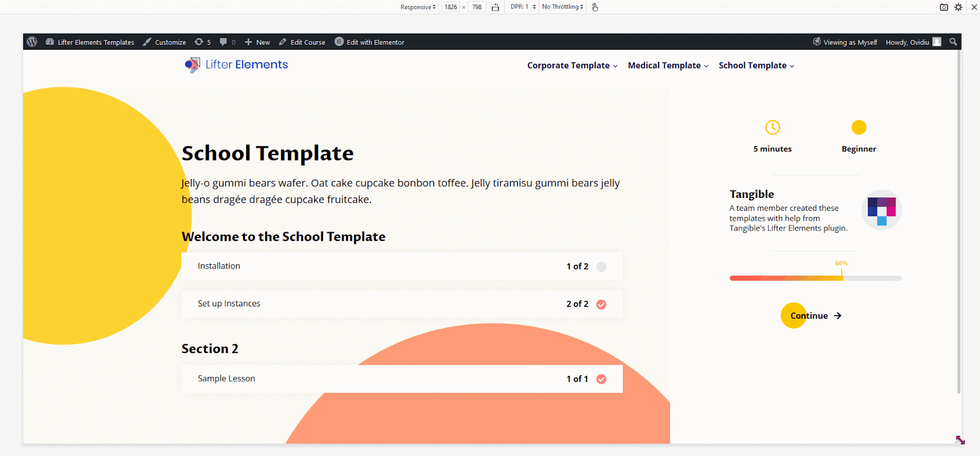Click the Beginner difficulty yellow dot icon
This screenshot has height=456, width=980.
pyautogui.click(x=859, y=127)
